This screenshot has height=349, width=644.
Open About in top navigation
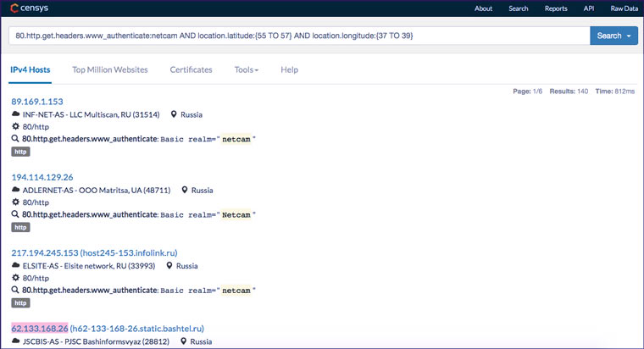coord(483,8)
